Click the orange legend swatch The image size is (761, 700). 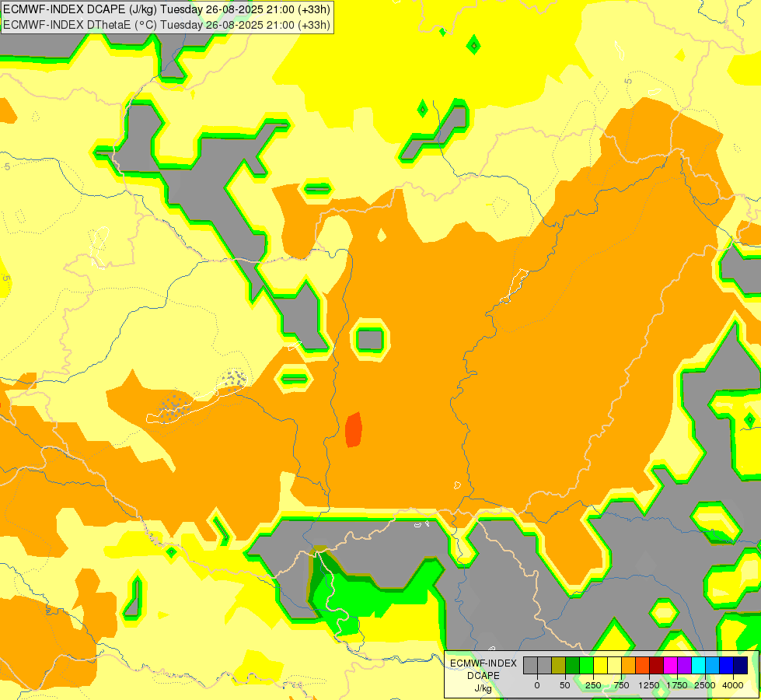[629, 665]
